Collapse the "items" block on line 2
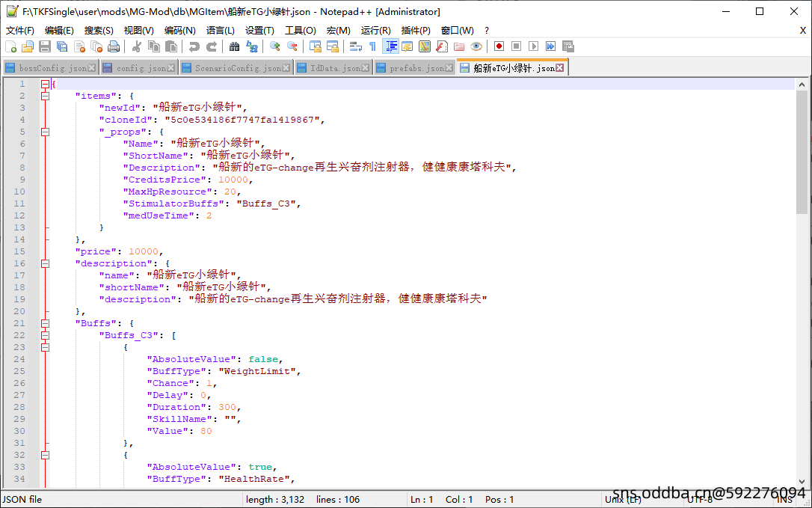Image resolution: width=812 pixels, height=508 pixels. (45, 96)
